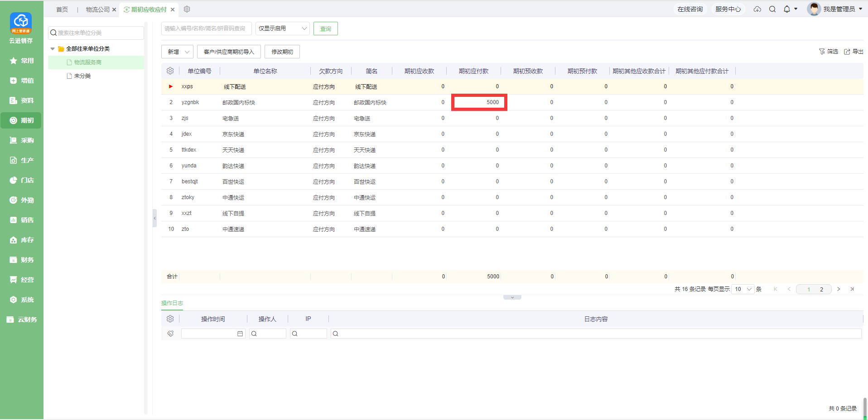Click 客户/供应商期初导入 button
Viewport: 868px width, 420px height.
coord(229,52)
